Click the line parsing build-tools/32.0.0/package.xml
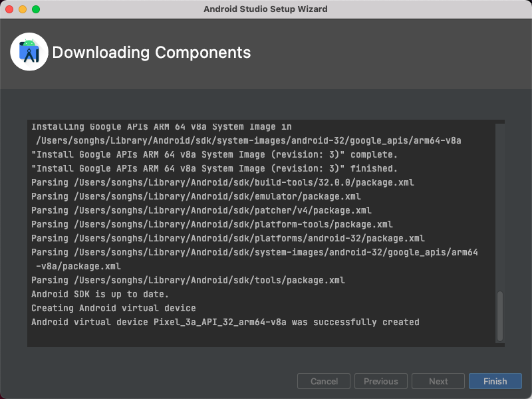Screen dimensions: 532x399 (223, 182)
